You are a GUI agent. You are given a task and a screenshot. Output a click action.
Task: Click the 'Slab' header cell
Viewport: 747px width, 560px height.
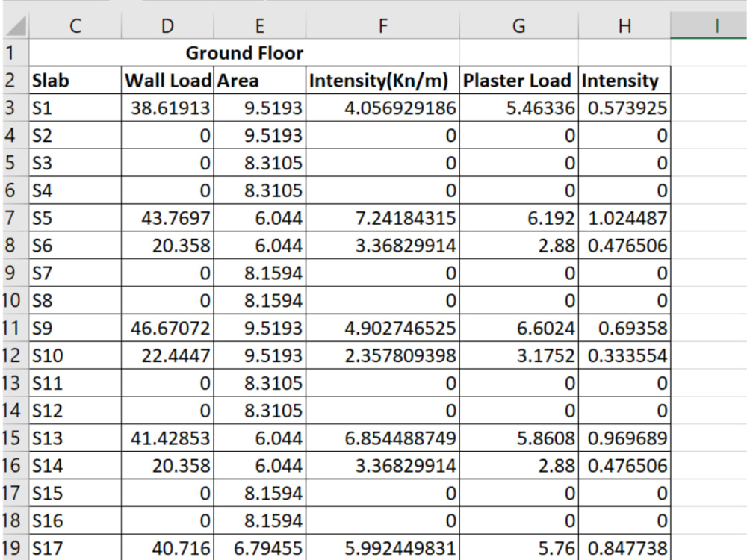pyautogui.click(x=75, y=81)
